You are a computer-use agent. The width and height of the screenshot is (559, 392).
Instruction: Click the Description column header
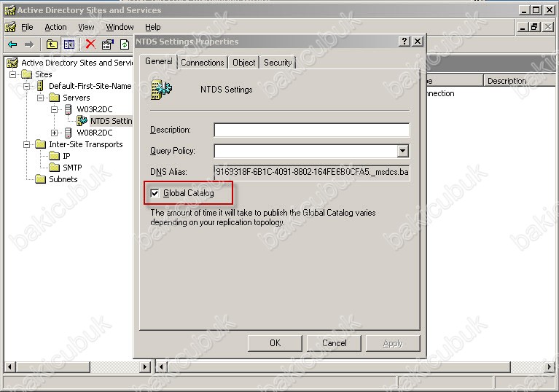(x=519, y=81)
